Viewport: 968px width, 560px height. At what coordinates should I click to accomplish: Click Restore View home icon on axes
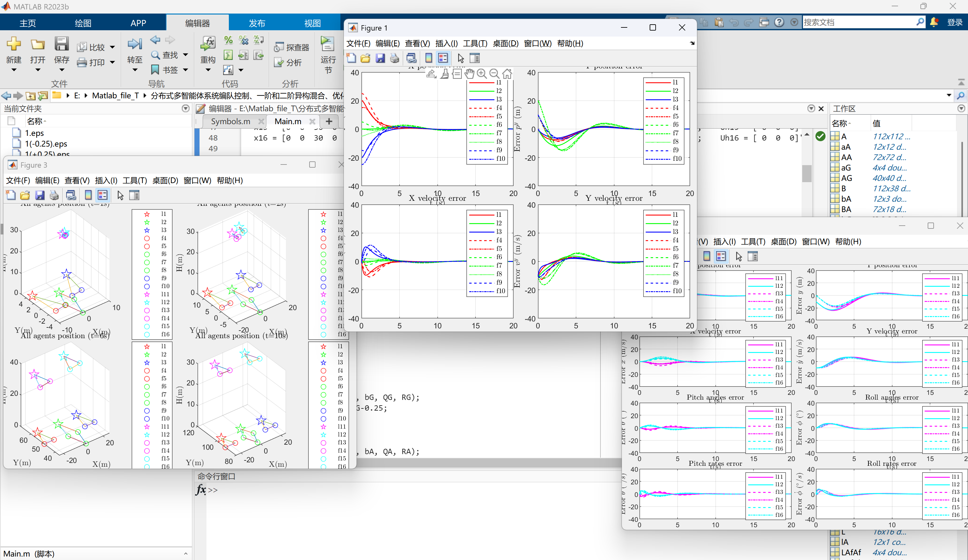coord(507,74)
